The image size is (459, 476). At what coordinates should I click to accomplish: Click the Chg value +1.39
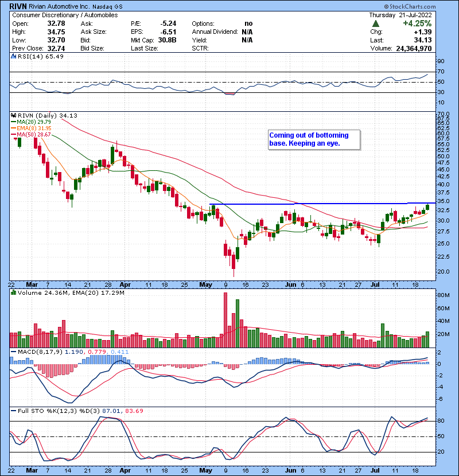(x=423, y=32)
